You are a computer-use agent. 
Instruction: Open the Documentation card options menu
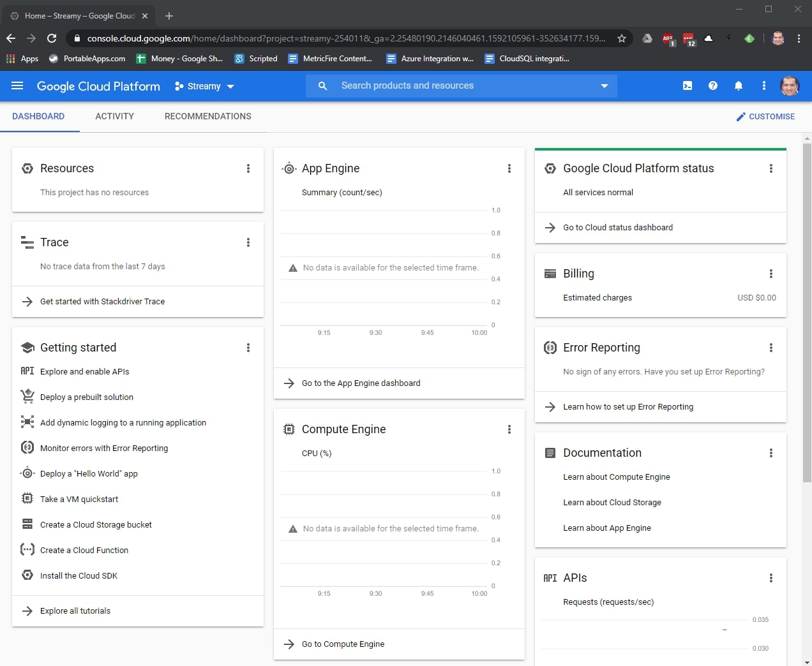click(771, 453)
